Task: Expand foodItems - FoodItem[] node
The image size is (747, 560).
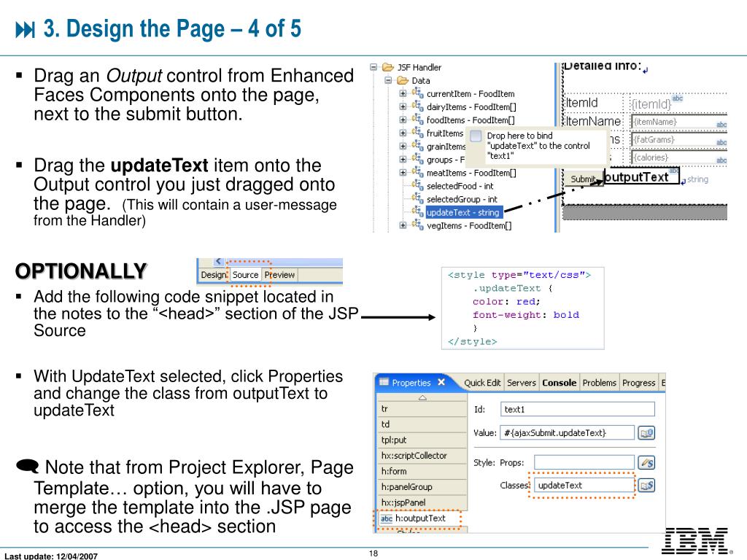Action: coord(403,120)
